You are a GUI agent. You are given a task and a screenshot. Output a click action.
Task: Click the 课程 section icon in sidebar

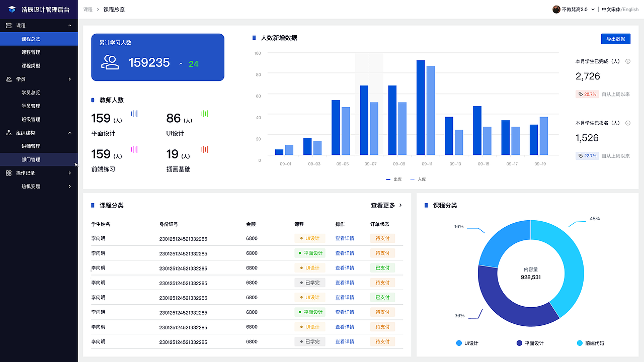(x=9, y=25)
